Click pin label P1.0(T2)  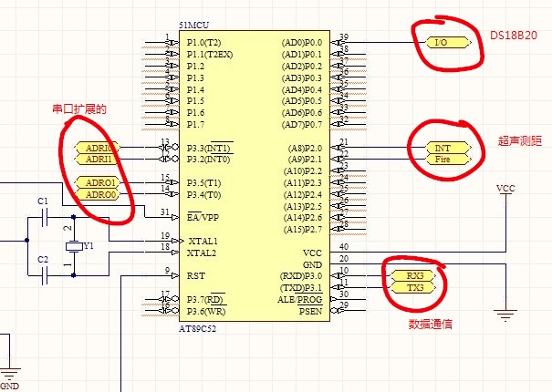click(x=204, y=43)
